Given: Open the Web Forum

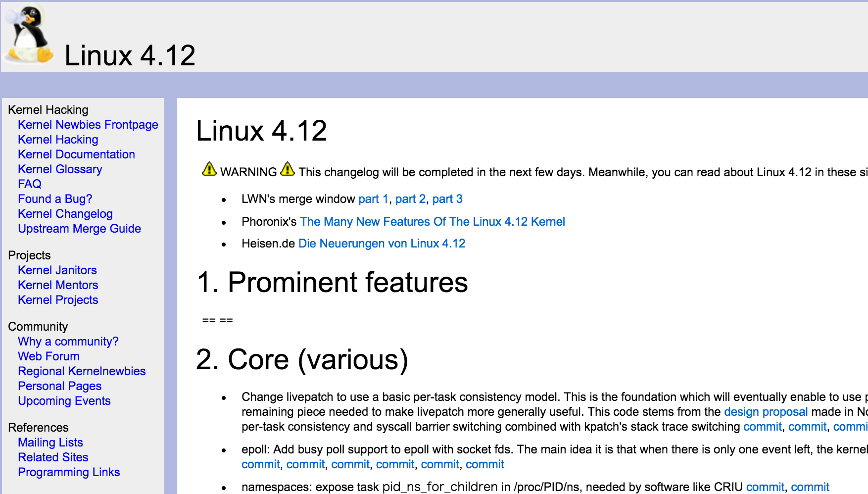Looking at the screenshot, I should click(48, 356).
